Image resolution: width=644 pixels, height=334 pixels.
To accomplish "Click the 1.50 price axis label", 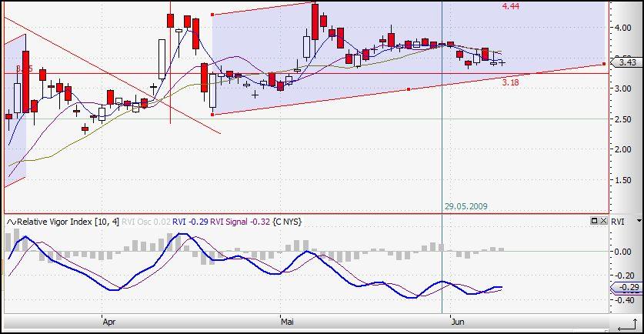I will click(x=623, y=180).
